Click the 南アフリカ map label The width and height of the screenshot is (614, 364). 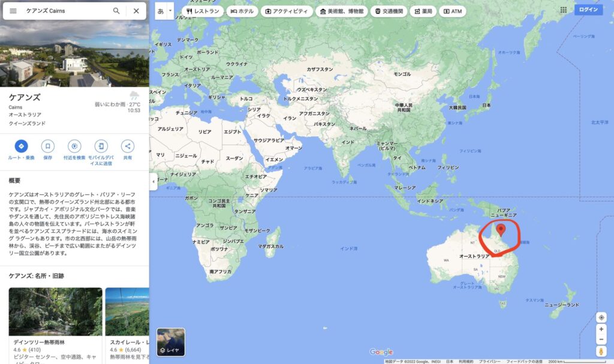tap(220, 272)
